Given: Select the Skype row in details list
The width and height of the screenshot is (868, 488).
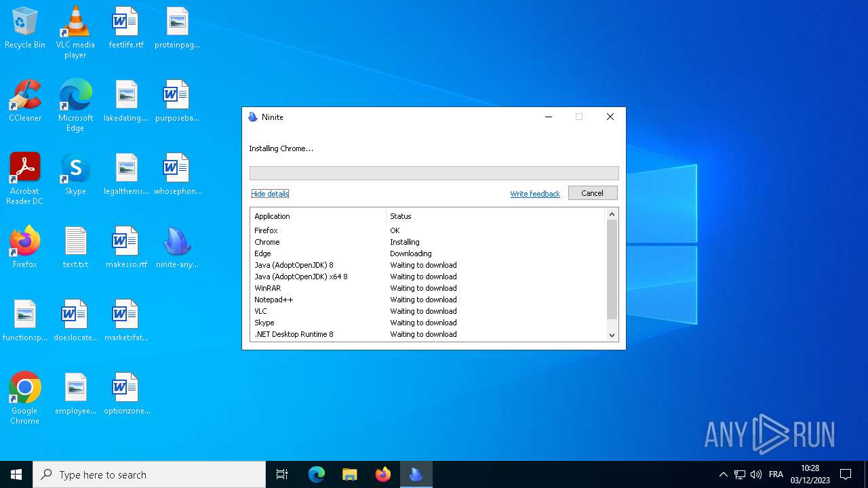Looking at the screenshot, I should (428, 323).
